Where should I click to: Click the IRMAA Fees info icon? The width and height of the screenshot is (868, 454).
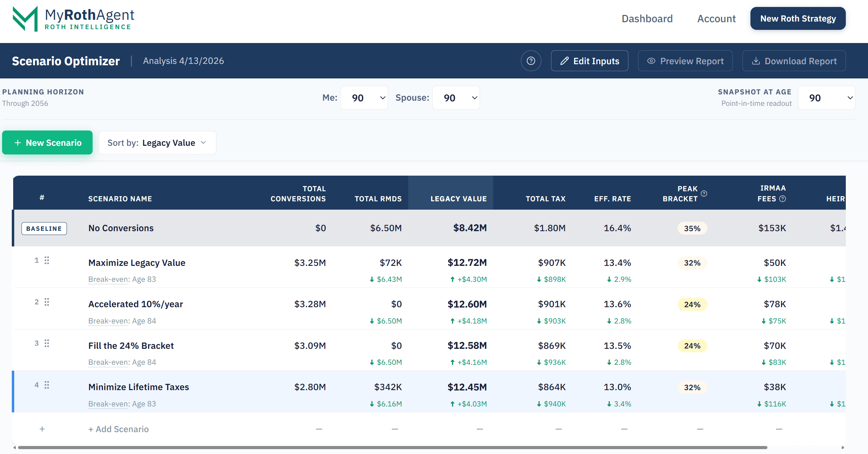(783, 199)
